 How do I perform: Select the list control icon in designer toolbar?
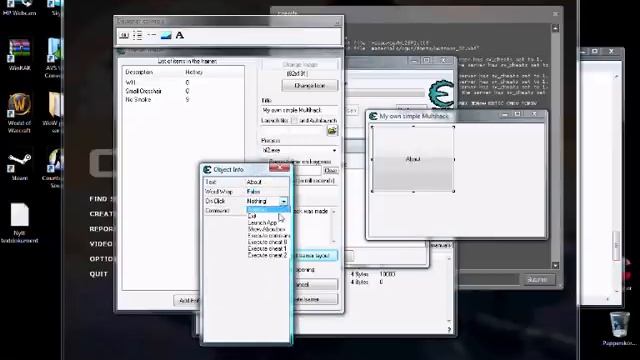tap(138, 36)
